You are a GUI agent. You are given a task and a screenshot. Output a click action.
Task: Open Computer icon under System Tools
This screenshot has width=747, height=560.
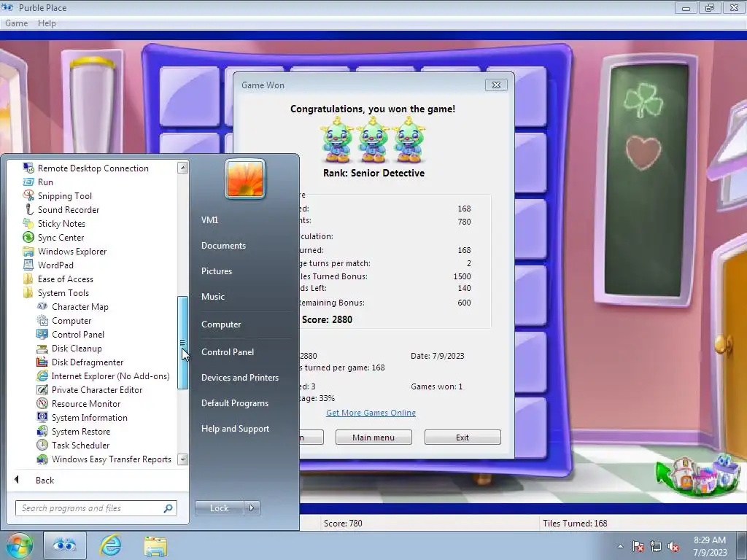42,321
